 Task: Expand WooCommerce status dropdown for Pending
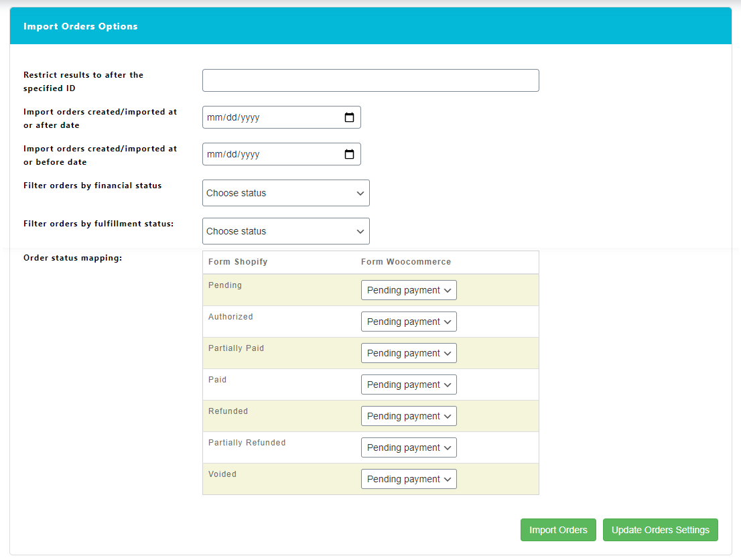[x=409, y=290]
